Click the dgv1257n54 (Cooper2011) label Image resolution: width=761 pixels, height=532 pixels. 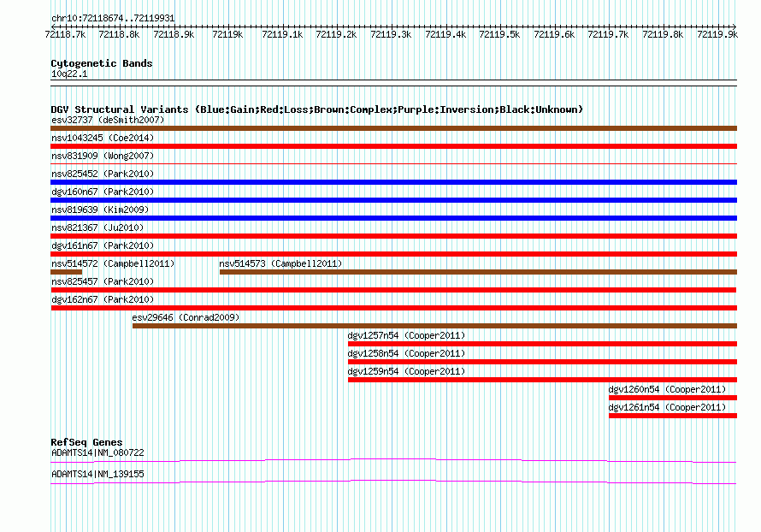(x=406, y=335)
